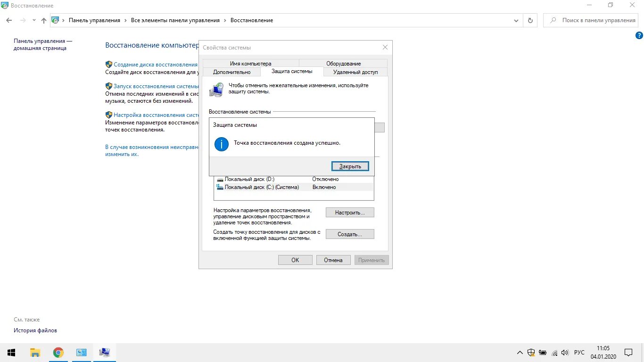Click the 'Отмена' button
The width and height of the screenshot is (644, 362).
[333, 260]
